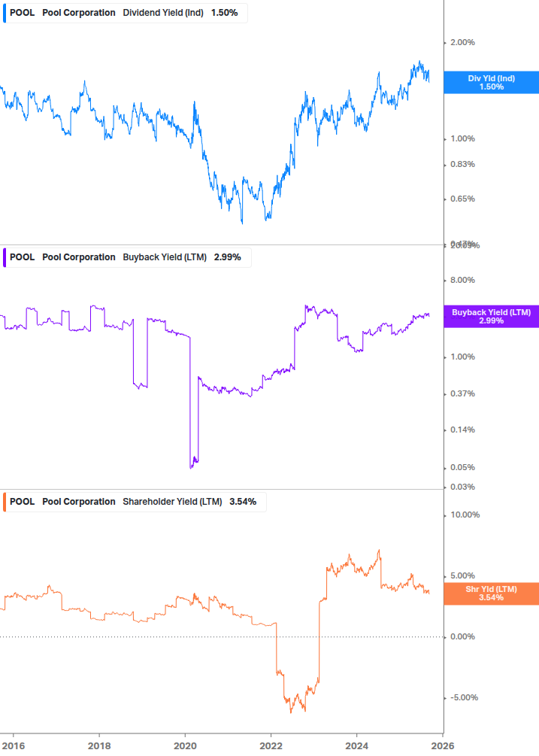Image resolution: width=539 pixels, height=756 pixels.
Task: Click the 2026 label on the time axis
Action: [443, 745]
